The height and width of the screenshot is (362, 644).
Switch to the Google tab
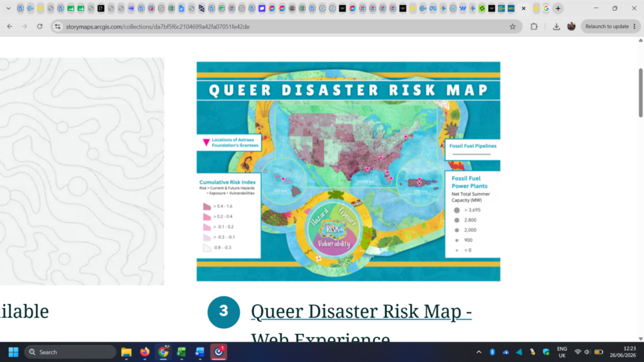pyautogui.click(x=547, y=8)
